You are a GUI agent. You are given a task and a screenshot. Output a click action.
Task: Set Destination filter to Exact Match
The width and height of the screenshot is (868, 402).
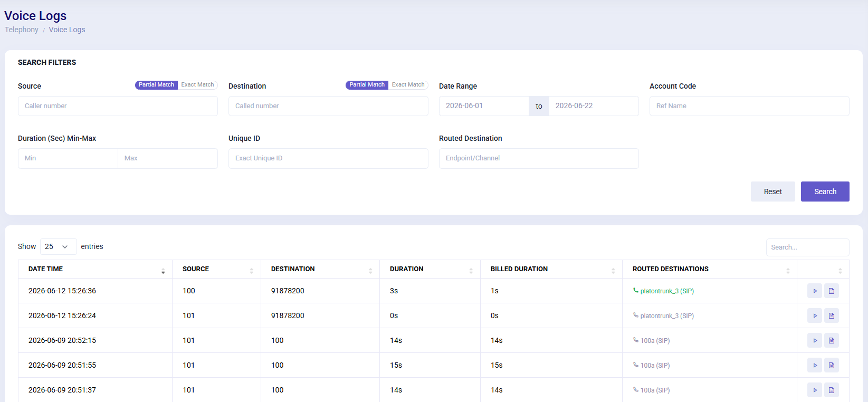tap(408, 85)
